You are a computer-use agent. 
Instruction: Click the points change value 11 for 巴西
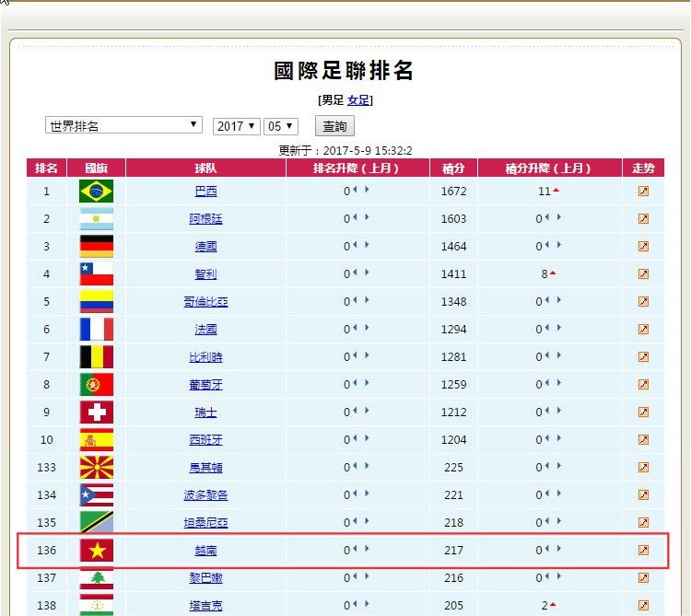tap(545, 192)
